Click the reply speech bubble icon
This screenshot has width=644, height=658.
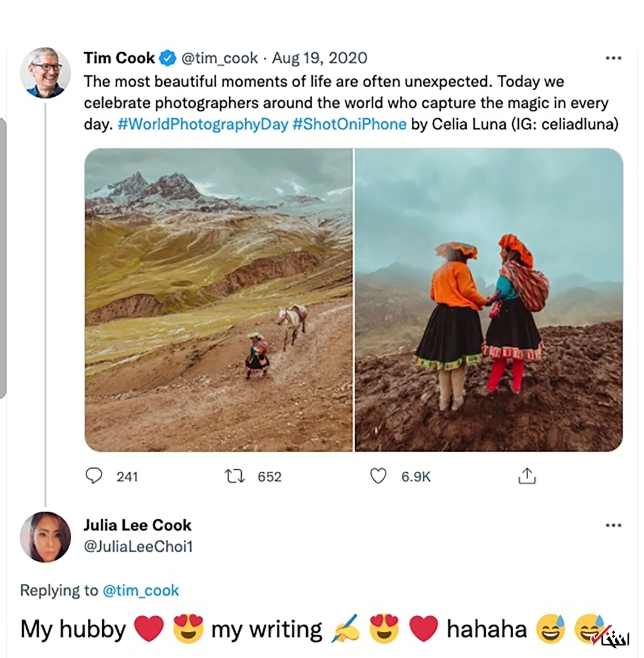pyautogui.click(x=94, y=476)
